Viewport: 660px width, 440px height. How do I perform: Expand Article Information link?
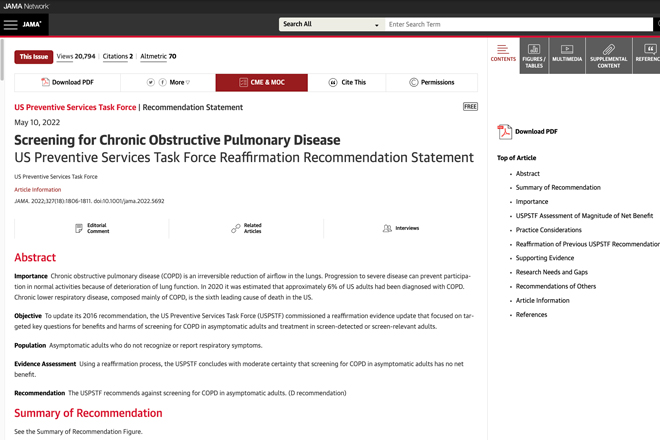tap(37, 189)
